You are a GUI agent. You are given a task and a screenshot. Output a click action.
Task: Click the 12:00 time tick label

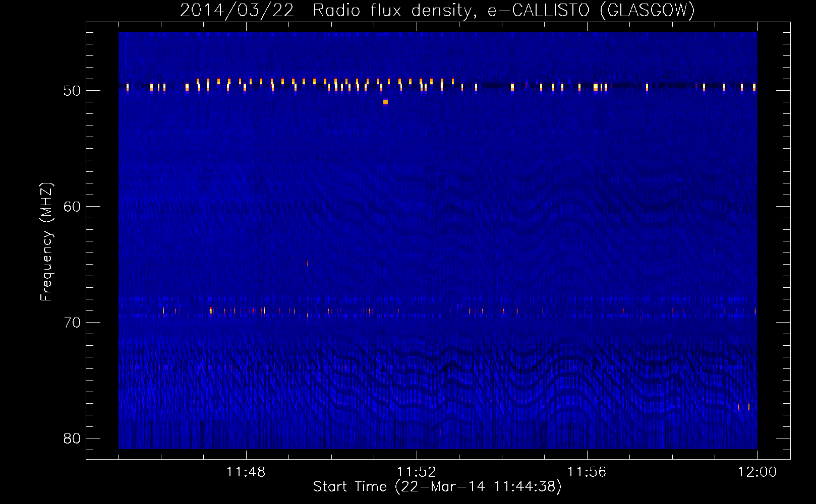point(757,472)
